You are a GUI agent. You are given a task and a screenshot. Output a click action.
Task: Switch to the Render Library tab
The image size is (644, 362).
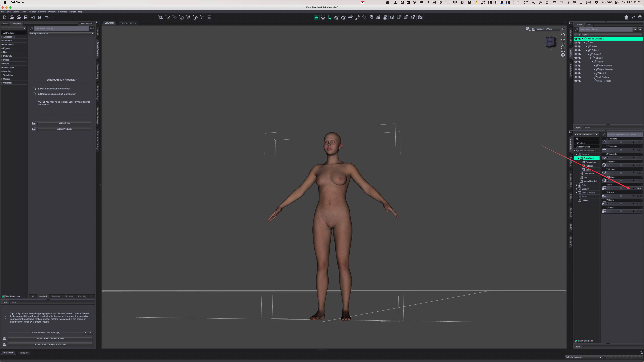(128, 23)
